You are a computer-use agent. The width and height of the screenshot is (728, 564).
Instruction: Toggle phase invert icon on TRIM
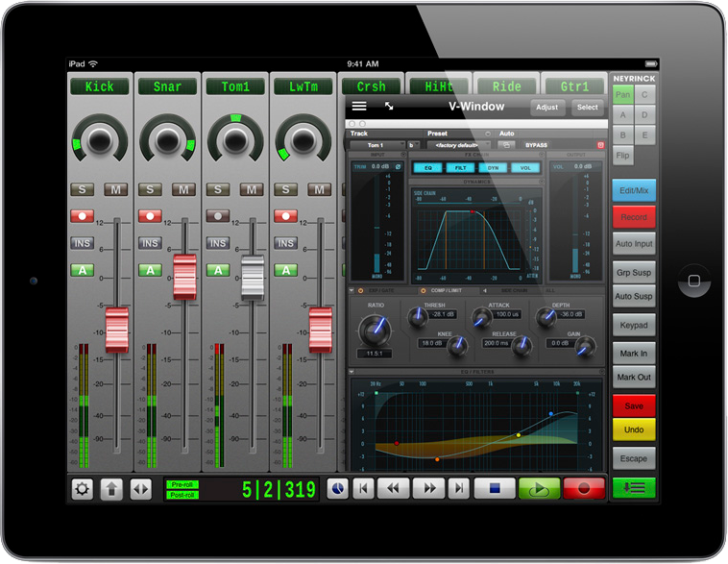(398, 166)
